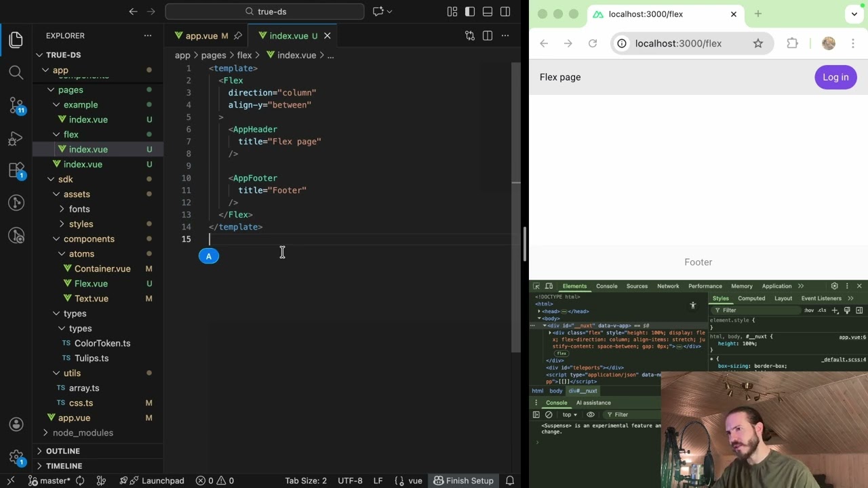This screenshot has width=868, height=488.
Task: Open the Copilot chat icon in title bar
Action: (x=378, y=12)
